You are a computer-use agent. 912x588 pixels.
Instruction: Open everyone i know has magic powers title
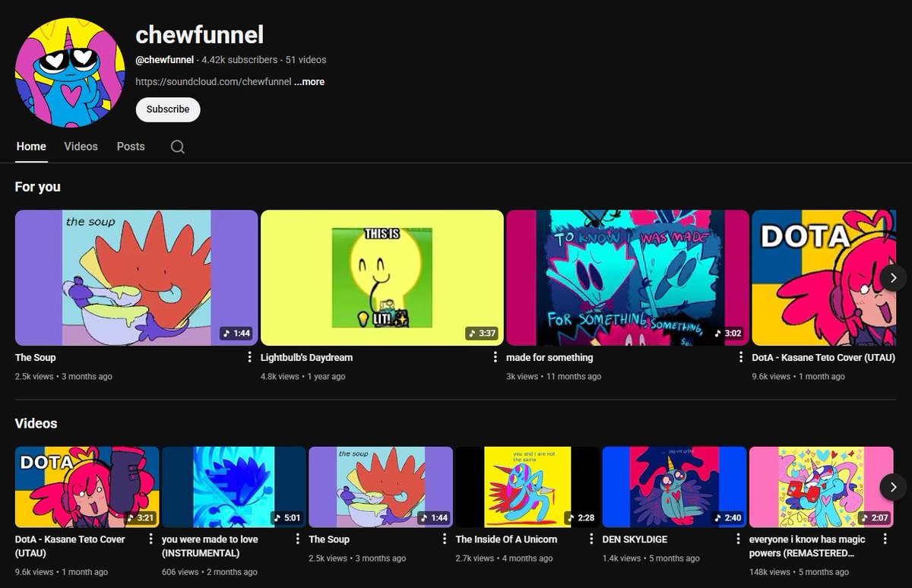tap(807, 546)
